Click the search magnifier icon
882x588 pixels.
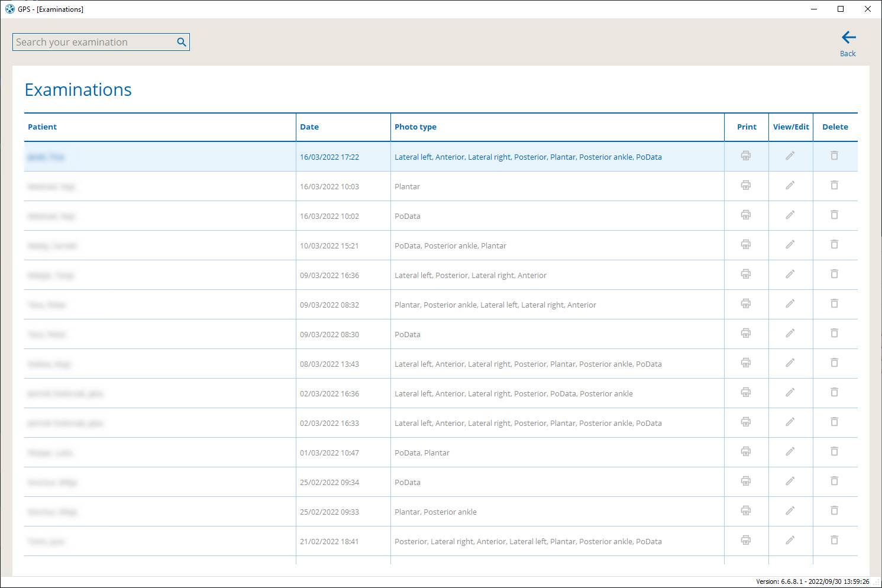pos(182,42)
